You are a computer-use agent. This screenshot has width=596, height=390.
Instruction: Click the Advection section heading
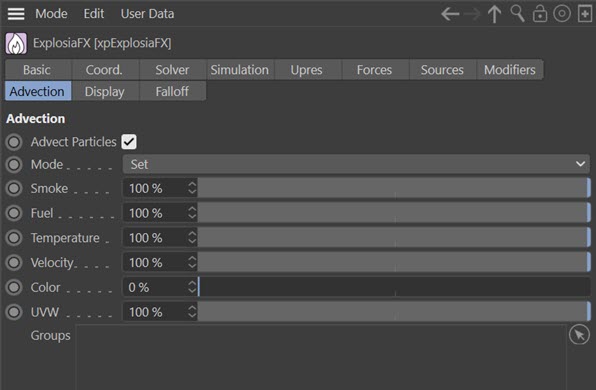coord(35,119)
